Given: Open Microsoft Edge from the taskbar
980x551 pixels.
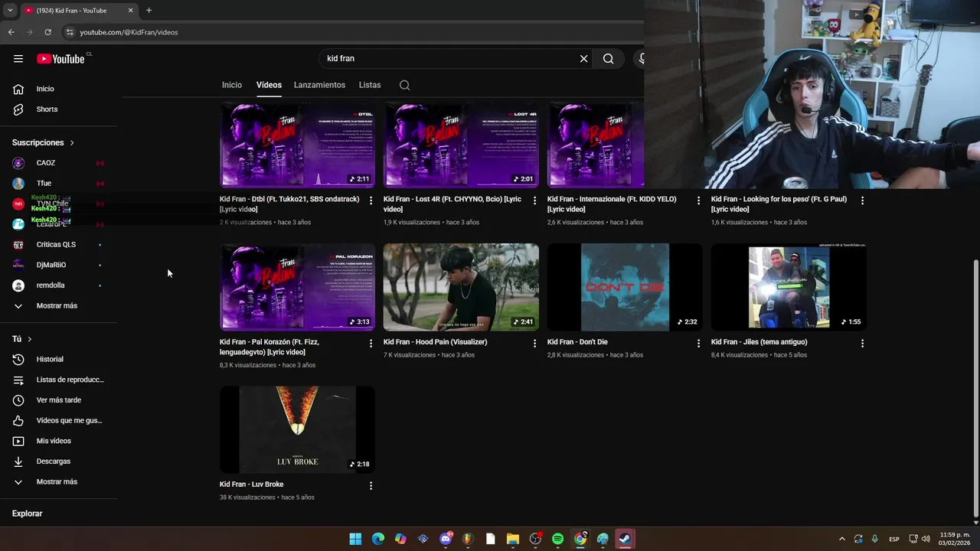Looking at the screenshot, I should [378, 539].
